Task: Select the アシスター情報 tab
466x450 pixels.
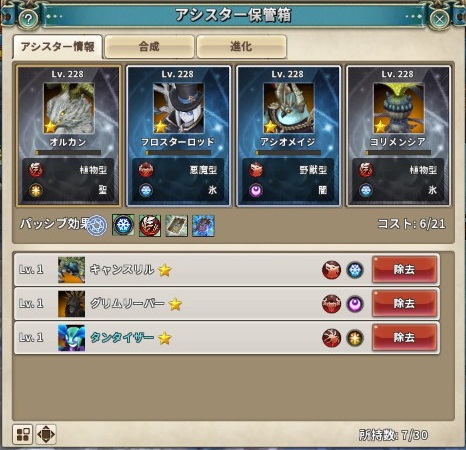Action: point(58,47)
